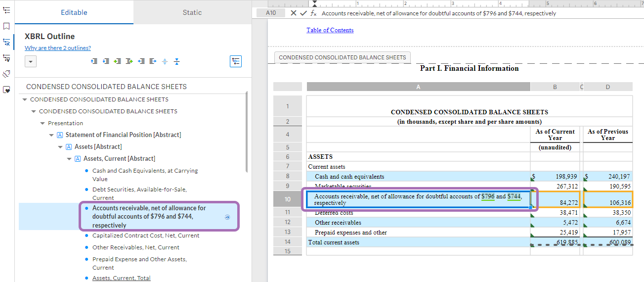Image resolution: width=644 pixels, height=282 pixels.
Task: Open the 'Why are there 2 outlines?' link
Action: coord(58,48)
